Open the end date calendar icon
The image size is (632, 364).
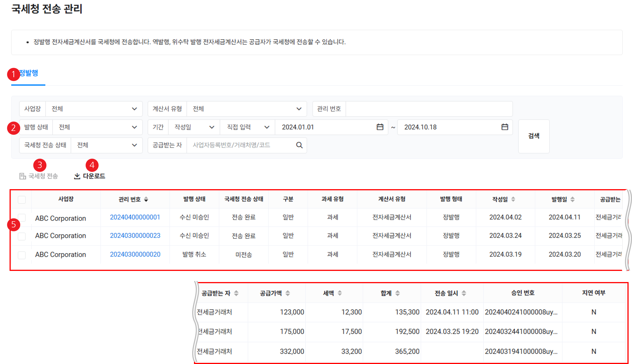click(x=505, y=127)
